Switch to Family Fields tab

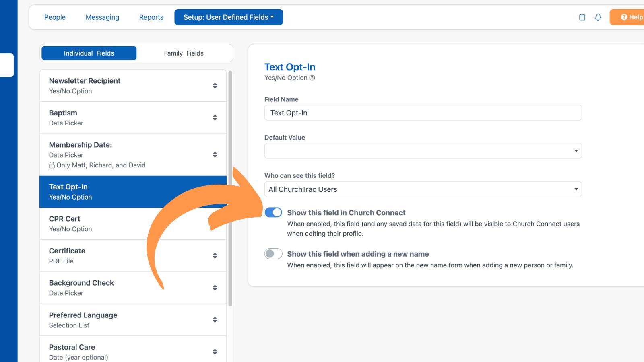pyautogui.click(x=184, y=53)
